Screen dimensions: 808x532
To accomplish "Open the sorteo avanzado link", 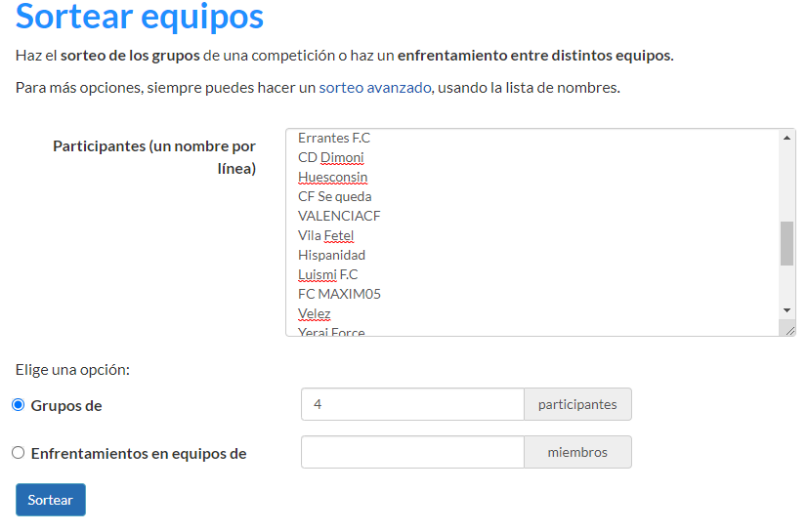I will (x=374, y=87).
